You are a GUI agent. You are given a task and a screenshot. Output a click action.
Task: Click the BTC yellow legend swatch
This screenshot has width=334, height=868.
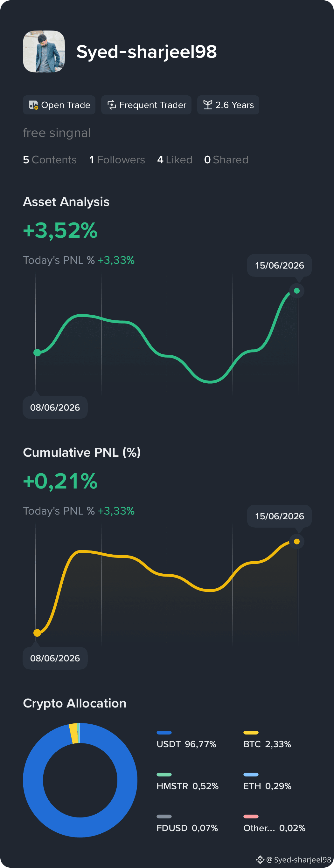click(251, 733)
